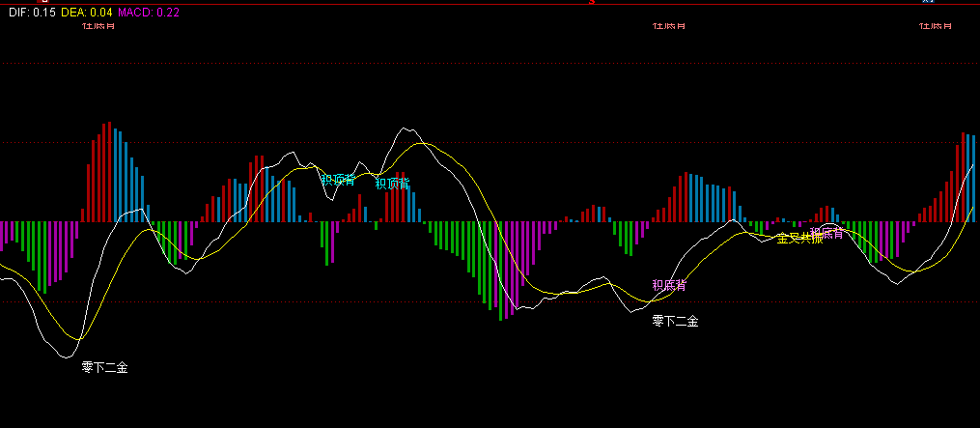
Task: Select the right 零下二金 label under 积底背
Action: click(675, 321)
